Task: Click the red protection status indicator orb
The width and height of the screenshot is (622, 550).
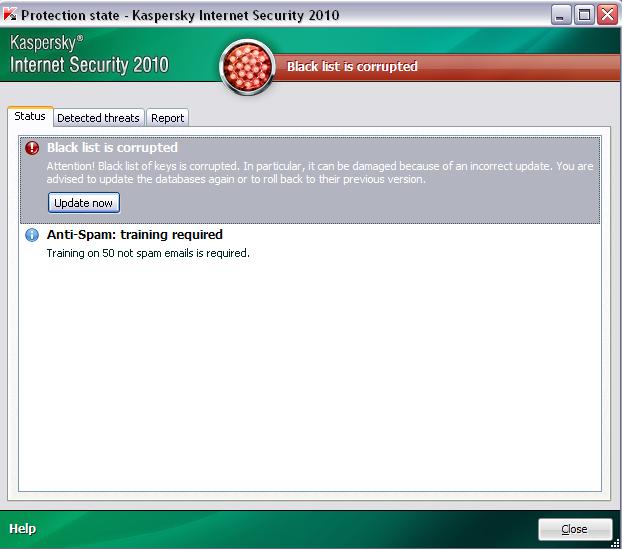Action: [247, 67]
